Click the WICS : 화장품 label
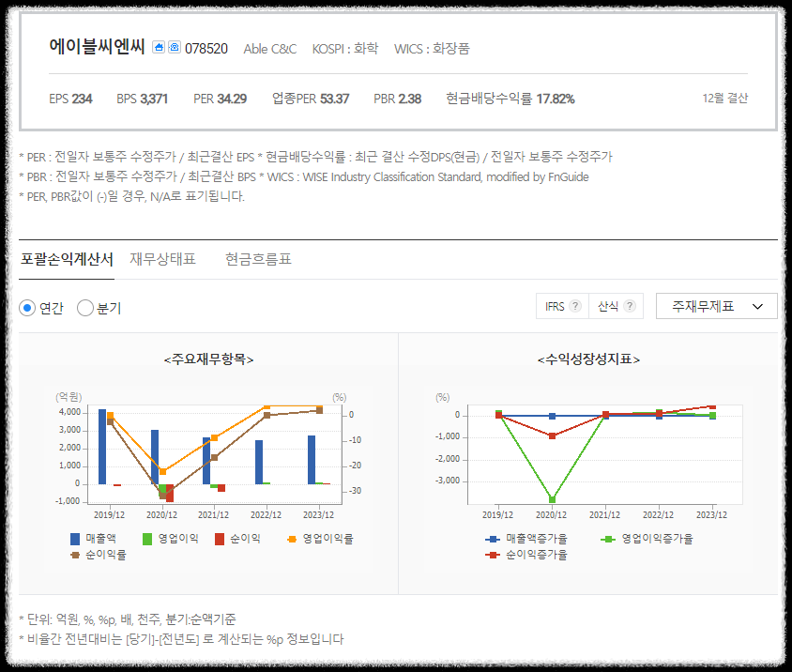The width and height of the screenshot is (792, 672). (x=432, y=49)
